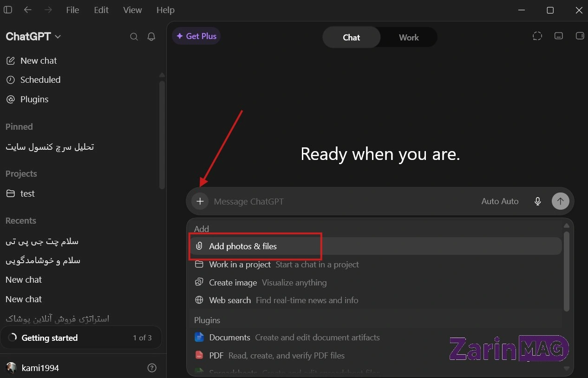This screenshot has height=378, width=588.
Task: Open the Auto Auto model selector
Action: pyautogui.click(x=500, y=201)
